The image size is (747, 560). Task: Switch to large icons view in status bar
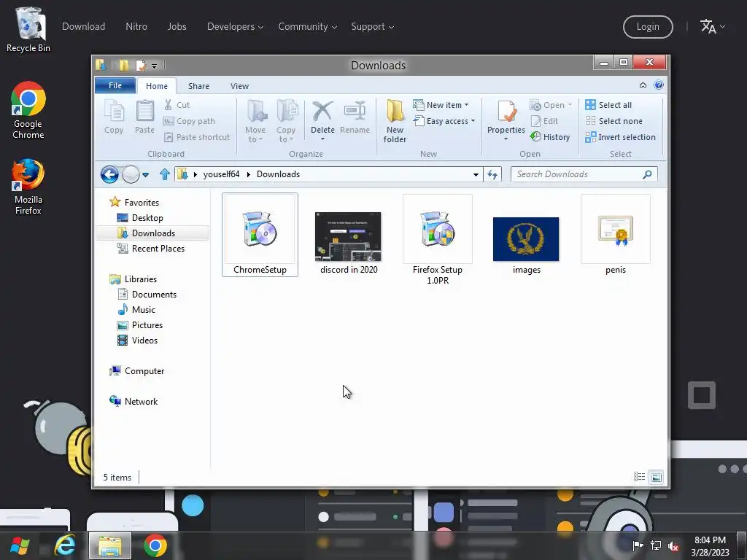656,477
